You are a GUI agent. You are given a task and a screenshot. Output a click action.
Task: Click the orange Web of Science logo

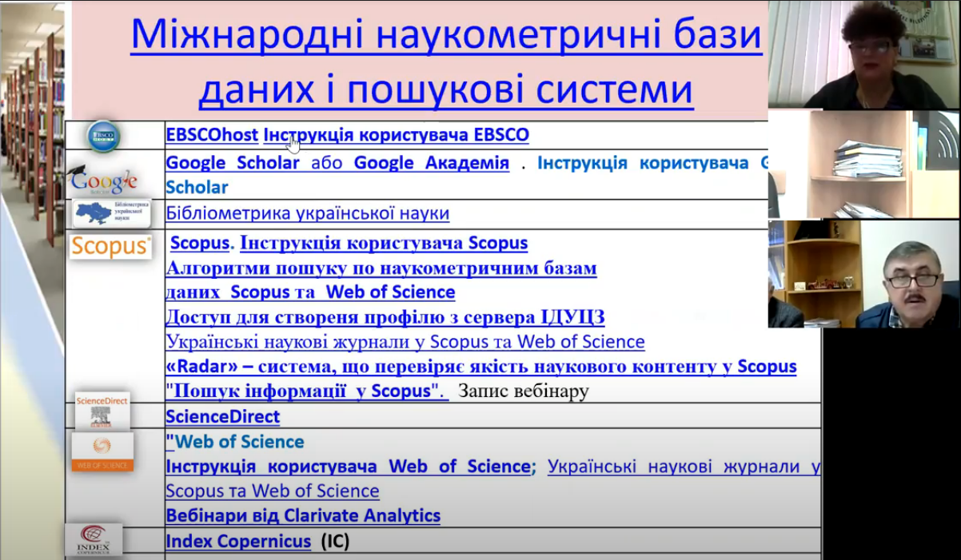point(102,452)
